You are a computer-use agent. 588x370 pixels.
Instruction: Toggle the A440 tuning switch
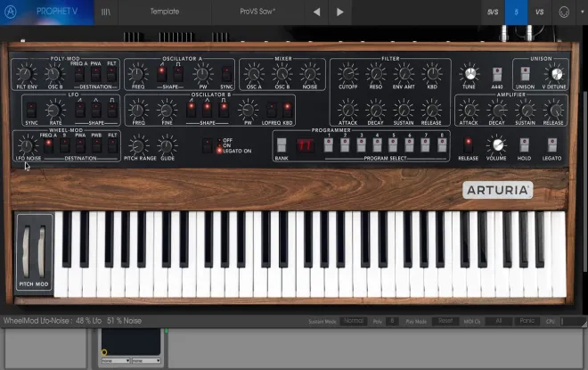(497, 75)
